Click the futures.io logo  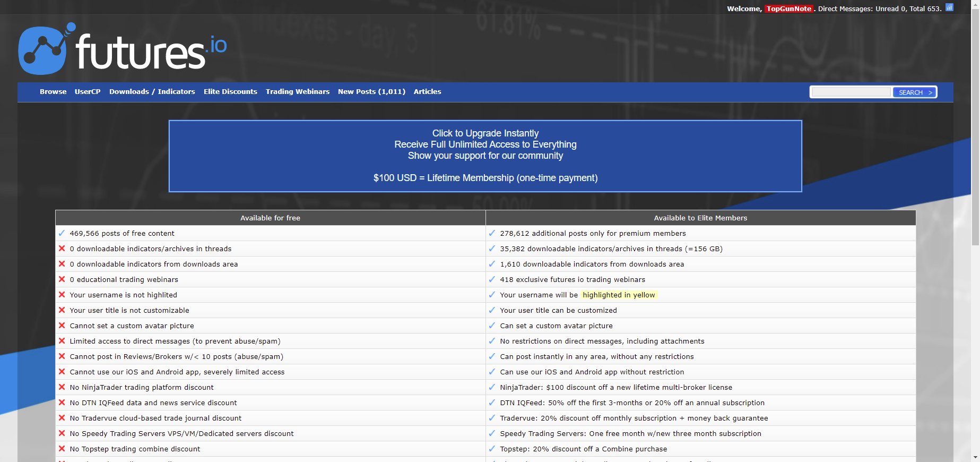[123, 49]
